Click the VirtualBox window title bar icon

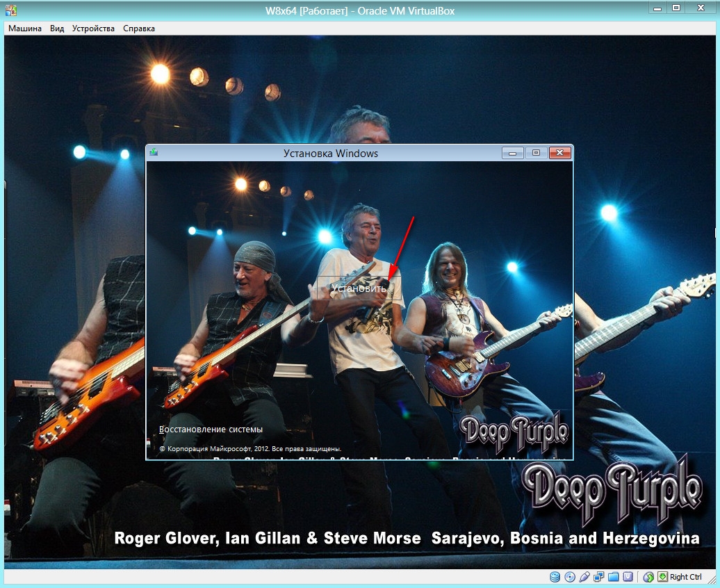tap(11, 10)
